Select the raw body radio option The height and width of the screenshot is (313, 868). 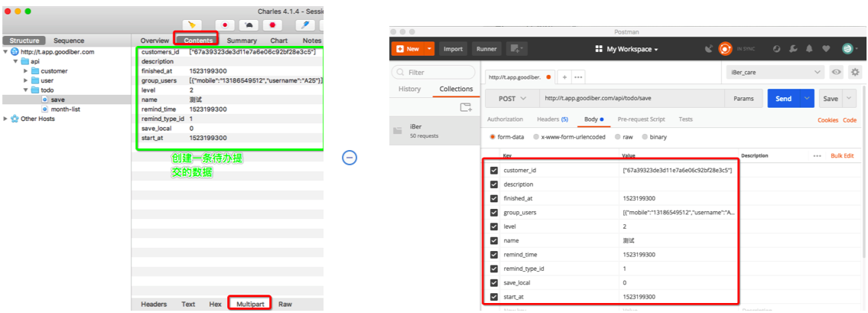[618, 137]
